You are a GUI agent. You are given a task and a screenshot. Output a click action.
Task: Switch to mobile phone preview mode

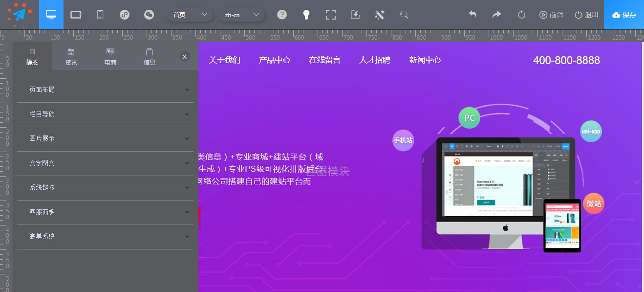click(x=100, y=15)
